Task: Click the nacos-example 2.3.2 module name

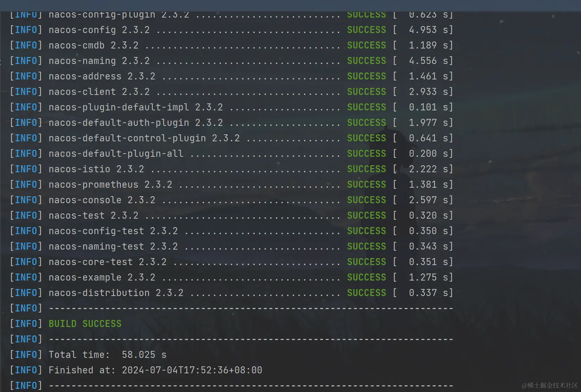Action: tap(102, 277)
